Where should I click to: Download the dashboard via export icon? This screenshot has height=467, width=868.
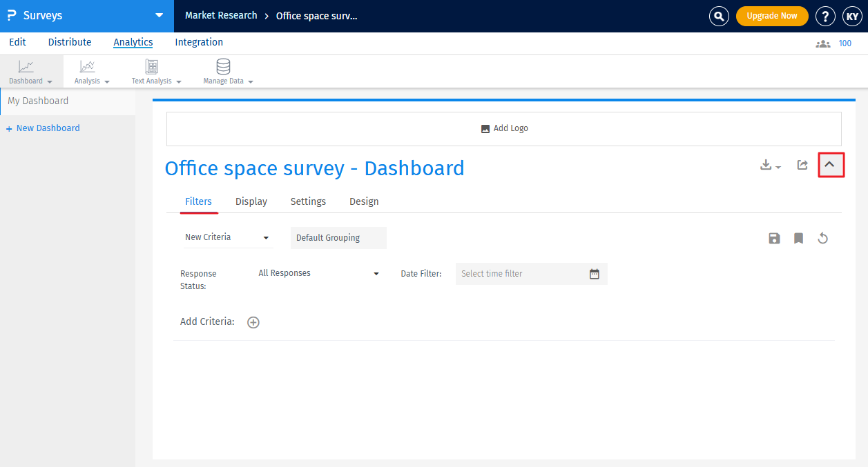pyautogui.click(x=766, y=165)
